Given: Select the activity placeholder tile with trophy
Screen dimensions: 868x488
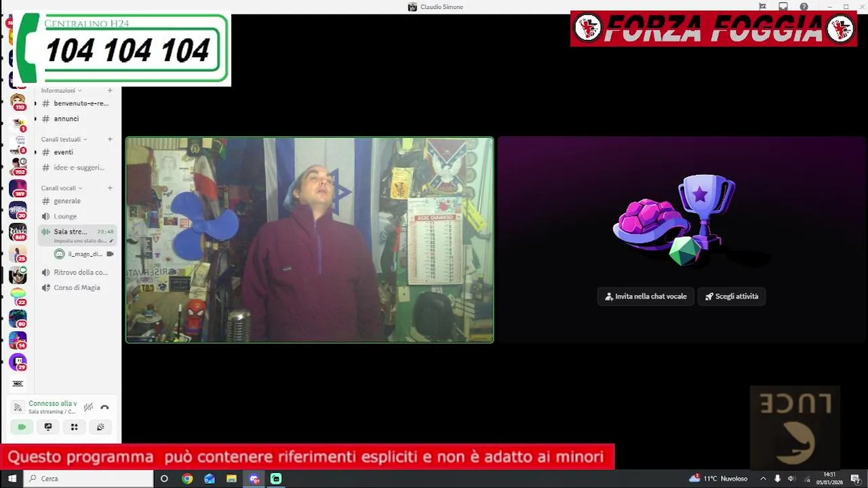Looking at the screenshot, I should coord(682,240).
